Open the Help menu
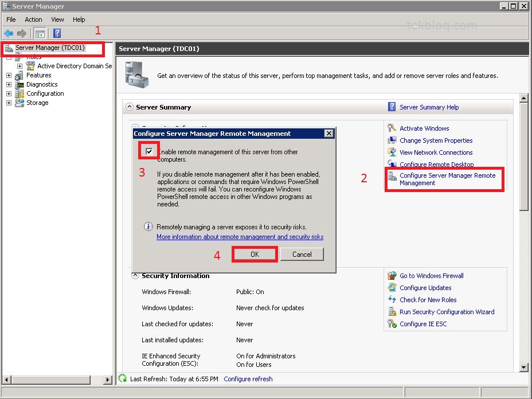This screenshot has height=399, width=532. pyautogui.click(x=79, y=19)
